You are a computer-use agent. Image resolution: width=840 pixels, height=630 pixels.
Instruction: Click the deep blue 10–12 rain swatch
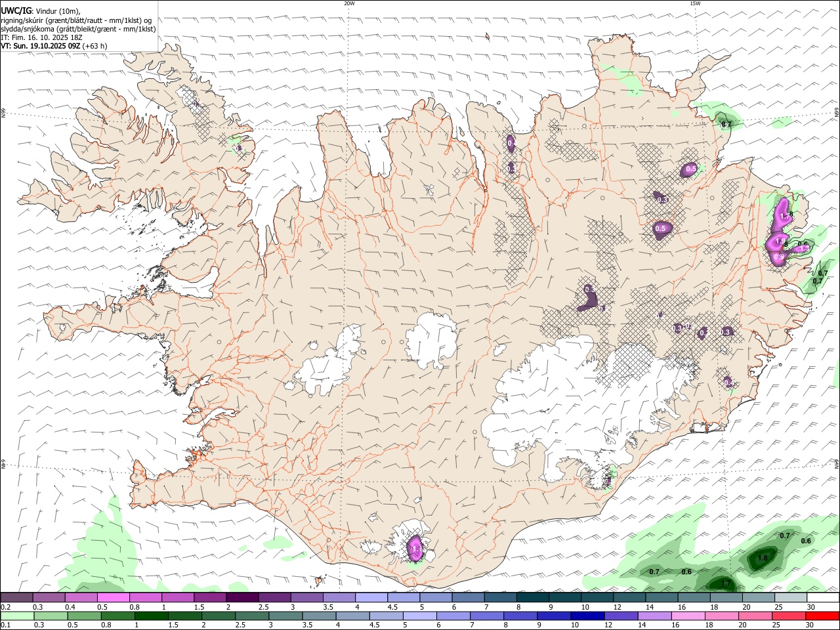pyautogui.click(x=587, y=616)
